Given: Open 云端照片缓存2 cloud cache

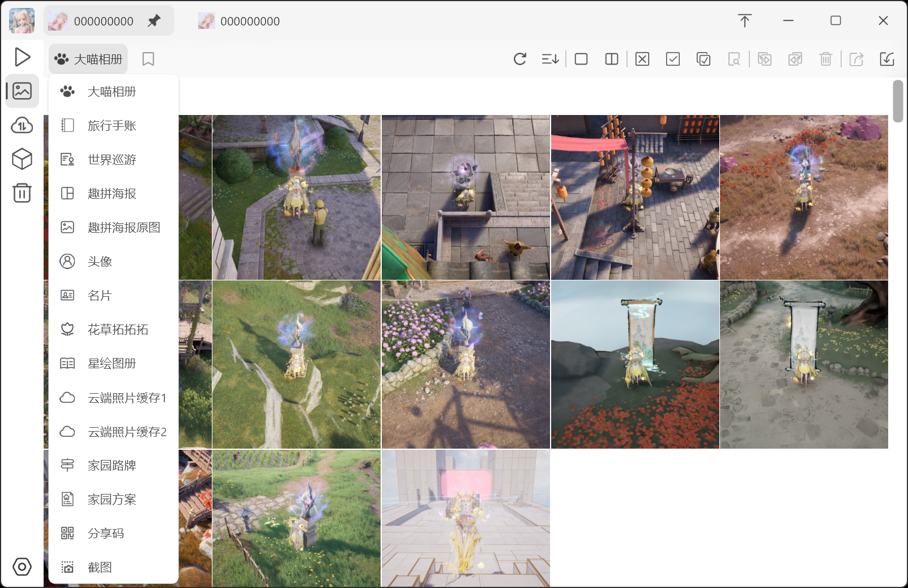Looking at the screenshot, I should 113,432.
